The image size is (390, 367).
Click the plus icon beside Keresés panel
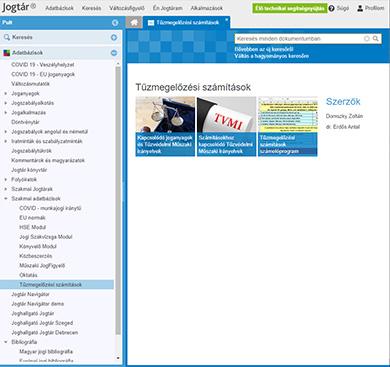coord(114,37)
